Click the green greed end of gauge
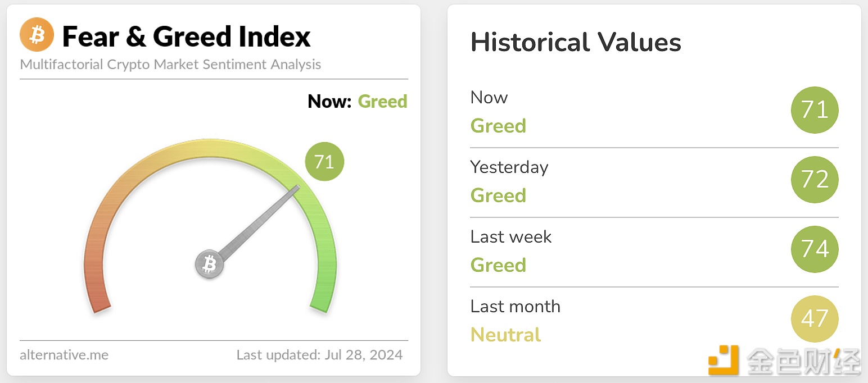This screenshot has height=383, width=868. tap(322, 298)
